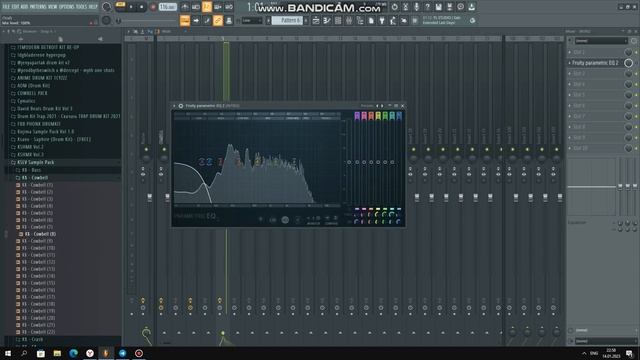This screenshot has height=360, width=640.
Task: Open the project files icon
Action: tap(371, 20)
